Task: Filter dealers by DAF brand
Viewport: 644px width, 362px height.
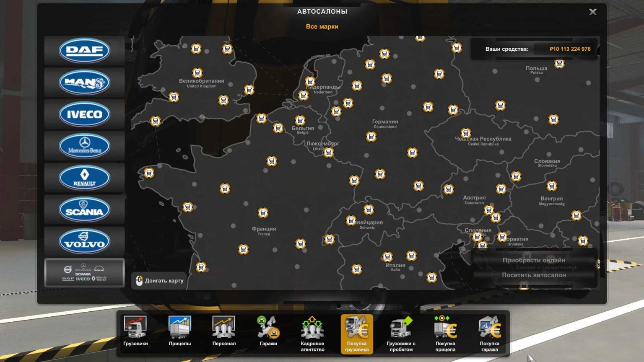Action: tap(83, 51)
